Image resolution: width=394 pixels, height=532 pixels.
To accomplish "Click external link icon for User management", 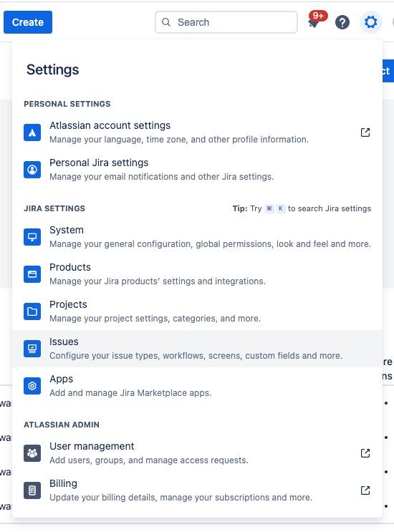I will (x=365, y=453).
